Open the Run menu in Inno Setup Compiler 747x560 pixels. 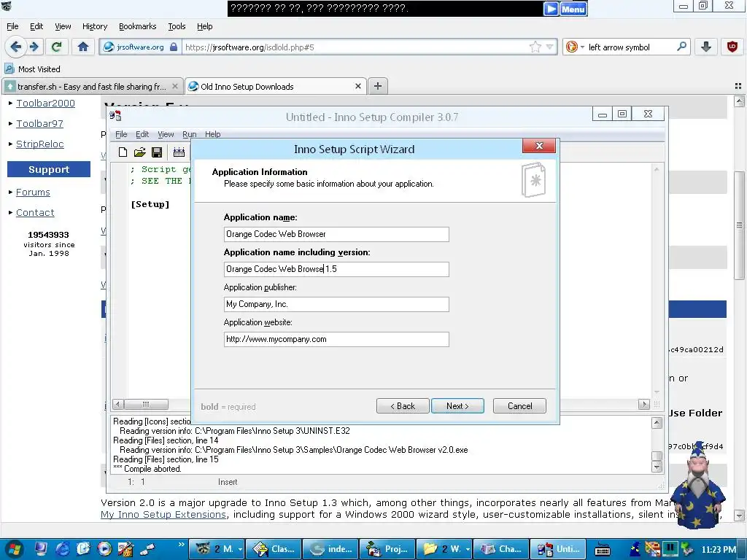(189, 134)
